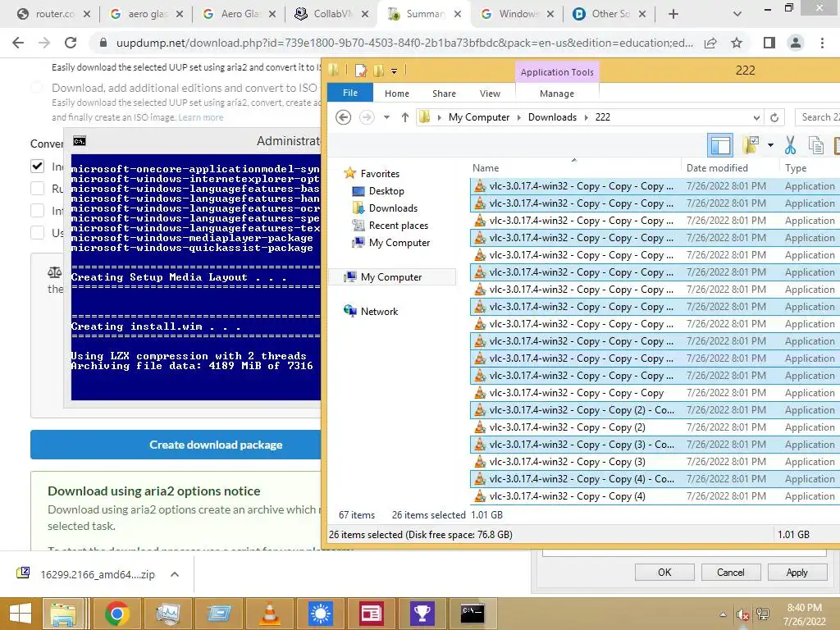Check the conversion option starting with 'Ru'
The image size is (840, 630).
coord(37,189)
